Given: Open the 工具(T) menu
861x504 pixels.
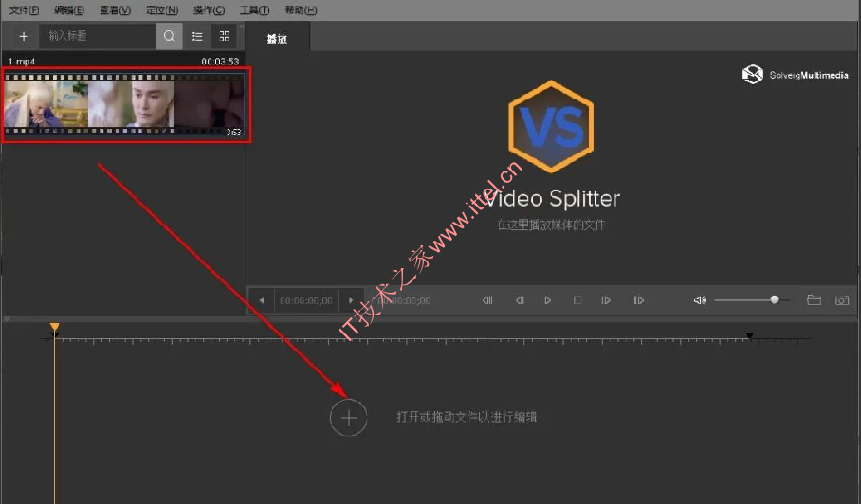Looking at the screenshot, I should point(254,9).
